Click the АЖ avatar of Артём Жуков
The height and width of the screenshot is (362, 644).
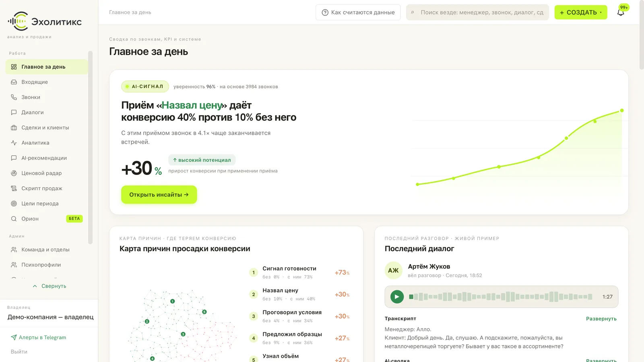(x=393, y=271)
